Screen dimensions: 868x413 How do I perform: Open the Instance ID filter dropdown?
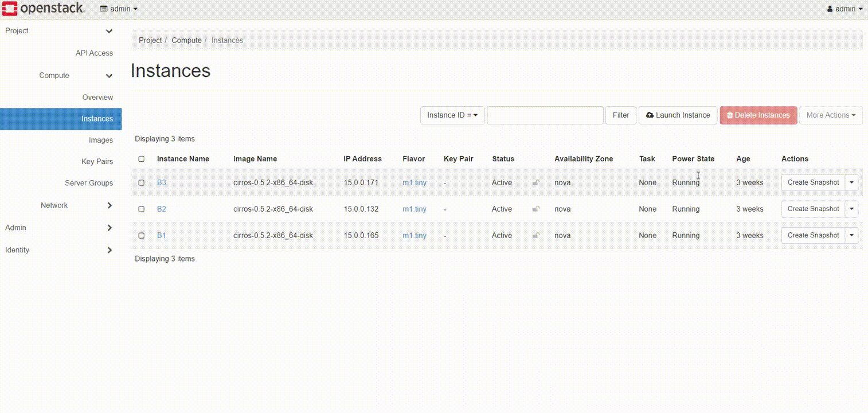pos(452,115)
